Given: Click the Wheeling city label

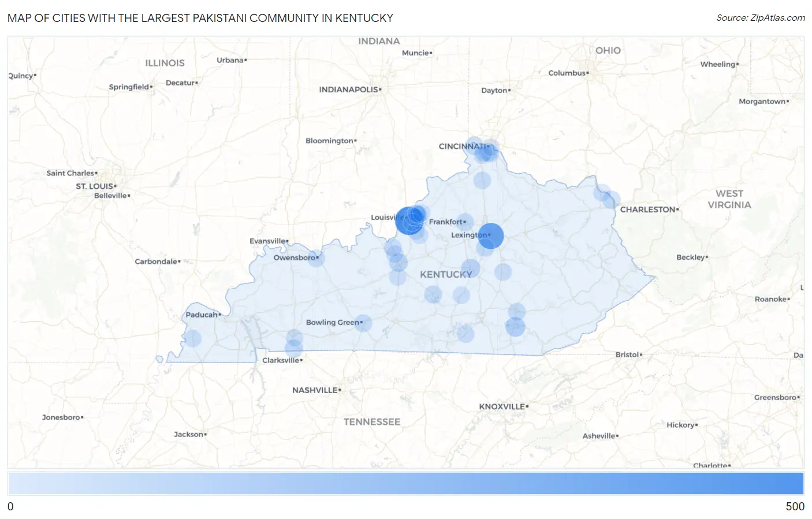Looking at the screenshot, I should click(x=718, y=64).
